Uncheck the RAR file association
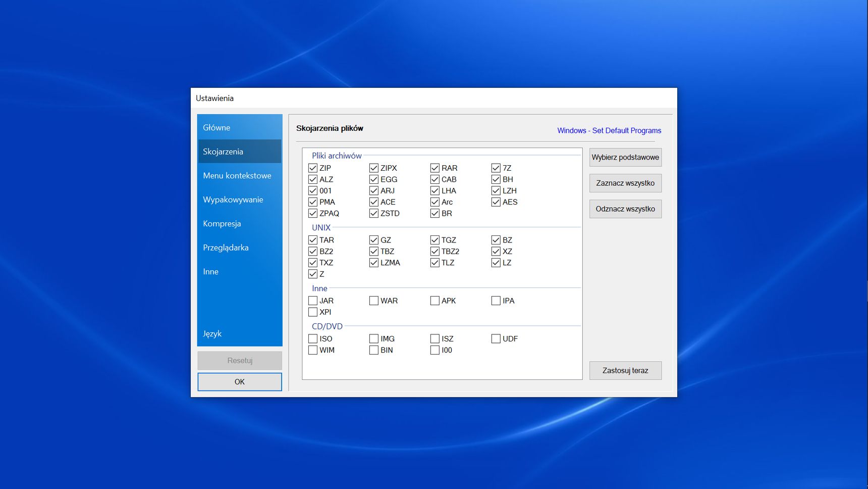The image size is (868, 489). pos(435,168)
